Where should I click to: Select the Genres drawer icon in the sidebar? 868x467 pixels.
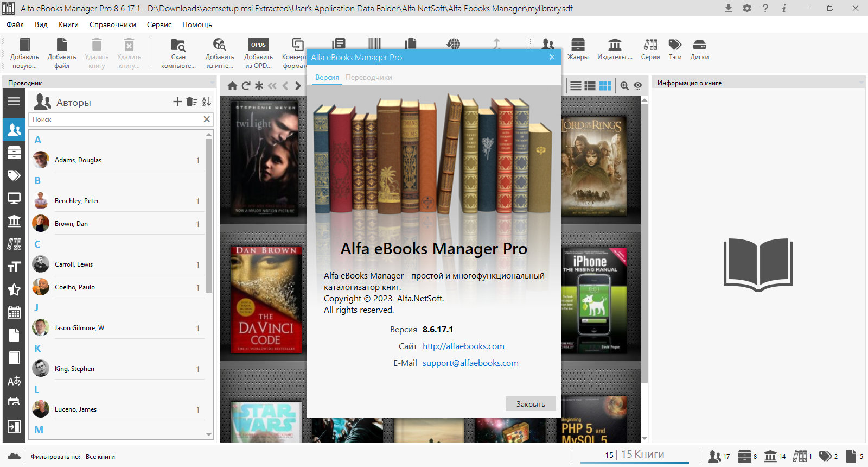click(x=14, y=153)
